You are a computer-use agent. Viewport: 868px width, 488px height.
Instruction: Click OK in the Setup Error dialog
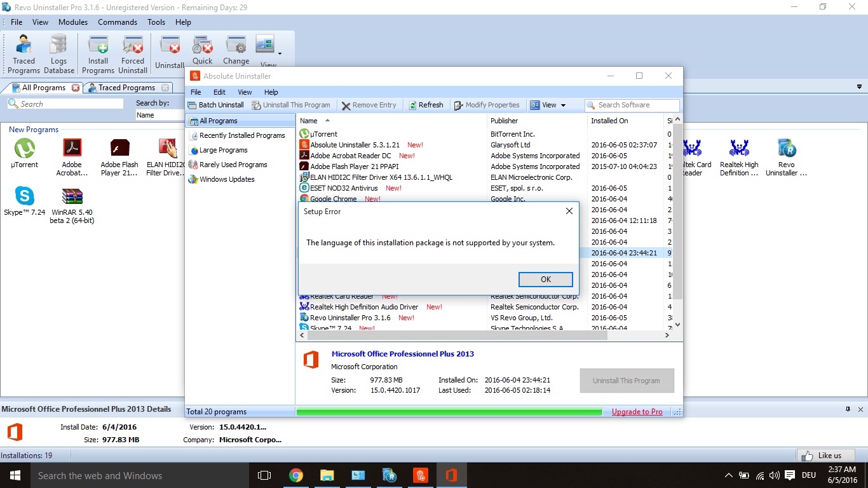545,280
